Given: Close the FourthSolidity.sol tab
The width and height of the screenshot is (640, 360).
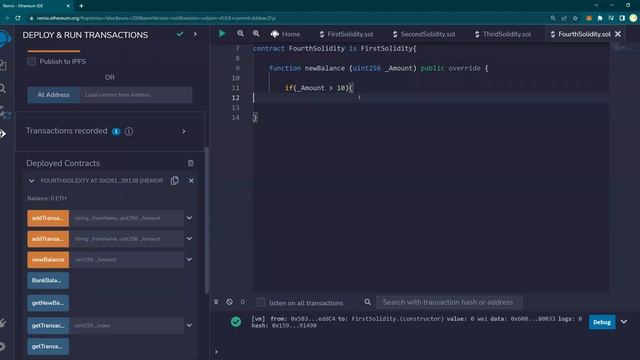Looking at the screenshot, I should [618, 34].
